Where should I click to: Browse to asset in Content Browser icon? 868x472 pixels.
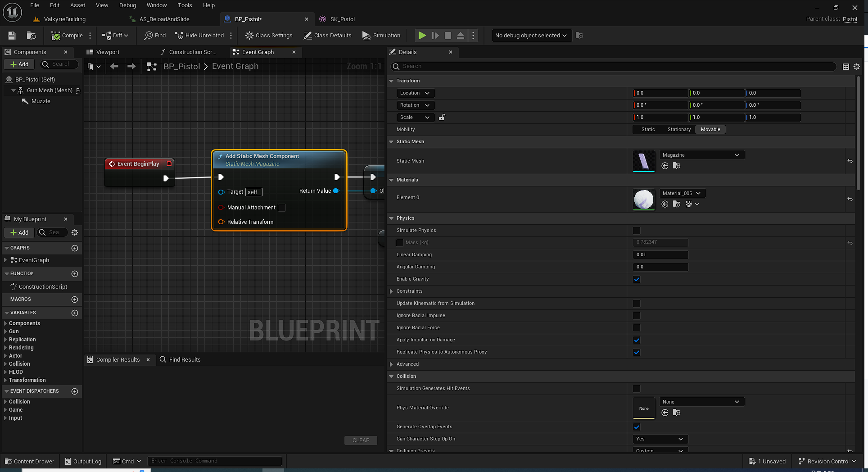(x=31, y=36)
